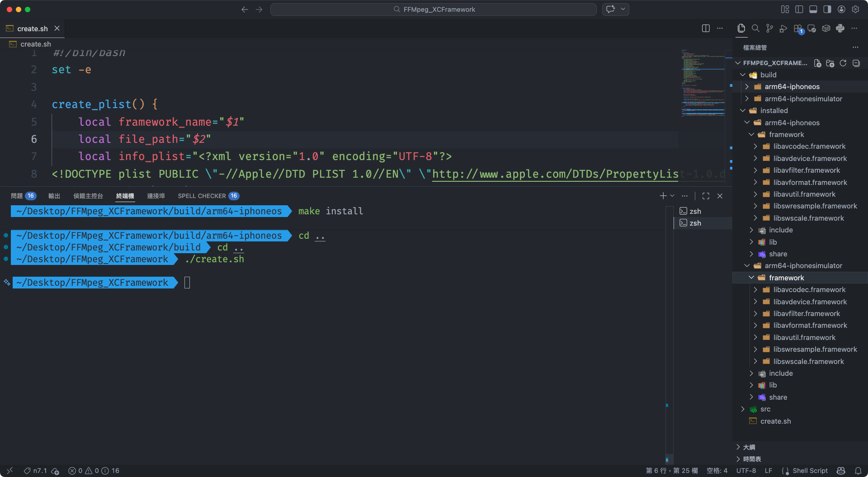Click the New File icon in explorer
Viewport: 868px width, 477px height.
(x=817, y=63)
